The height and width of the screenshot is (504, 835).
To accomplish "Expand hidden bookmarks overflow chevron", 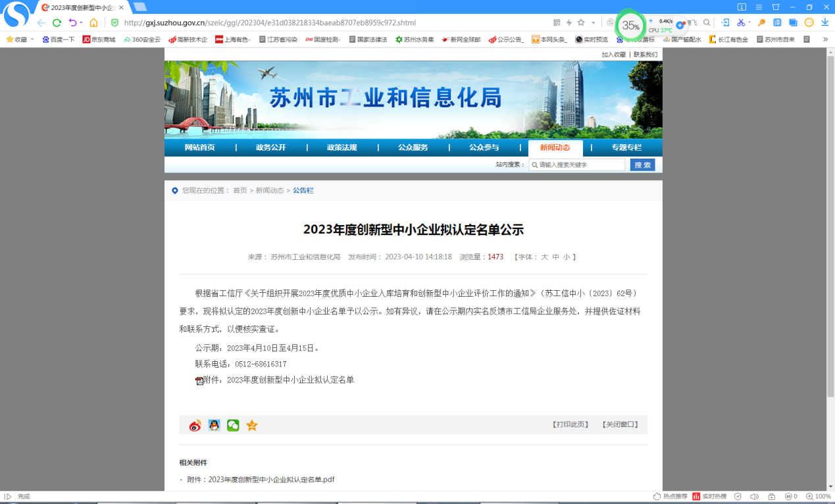I will [x=825, y=39].
